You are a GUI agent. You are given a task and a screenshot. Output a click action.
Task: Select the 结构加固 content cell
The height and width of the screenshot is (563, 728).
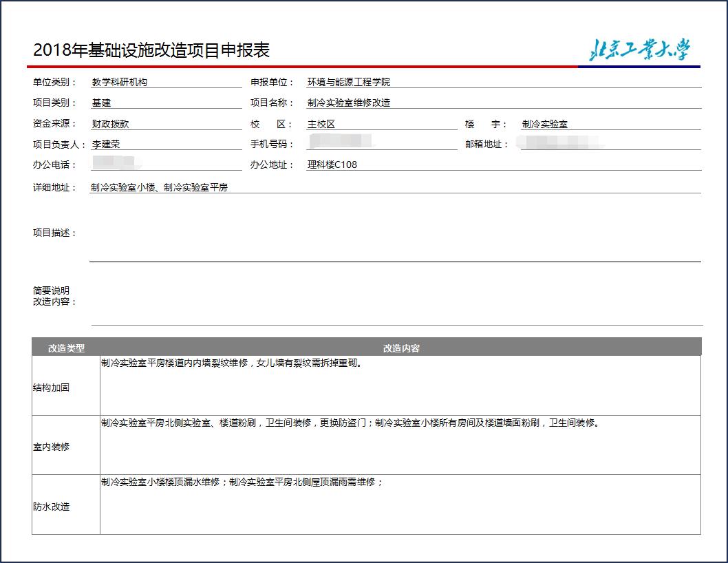click(400, 385)
